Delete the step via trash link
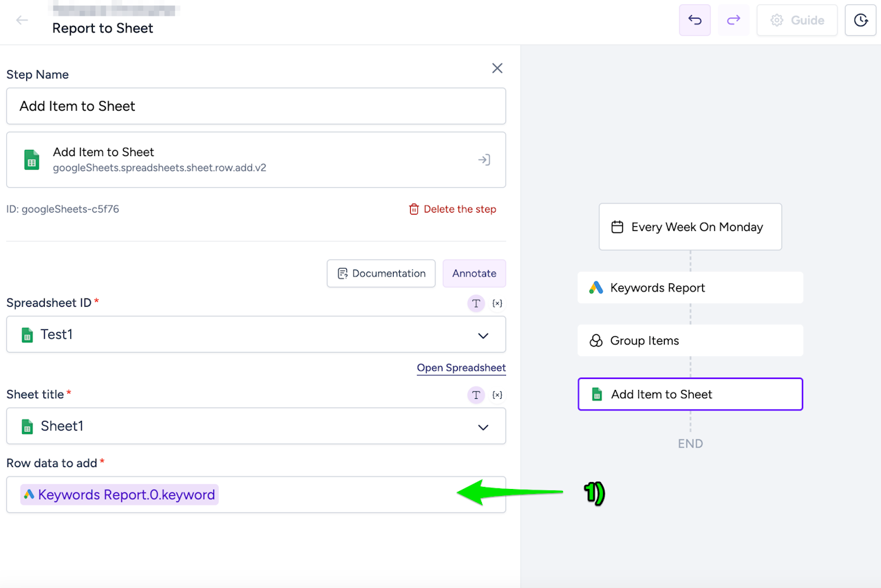This screenshot has height=588, width=881. click(452, 209)
